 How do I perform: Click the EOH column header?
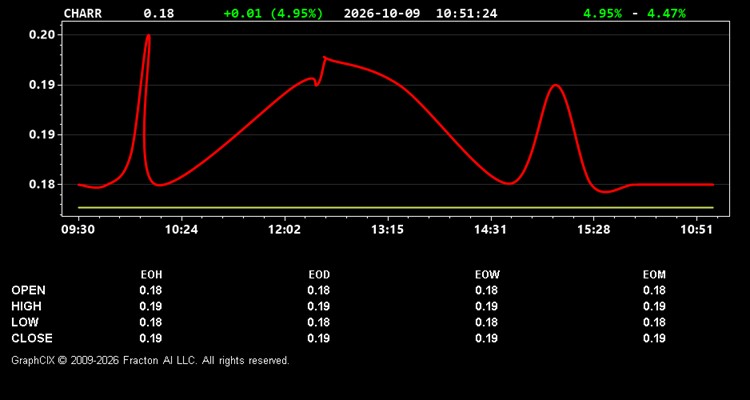coord(151,275)
